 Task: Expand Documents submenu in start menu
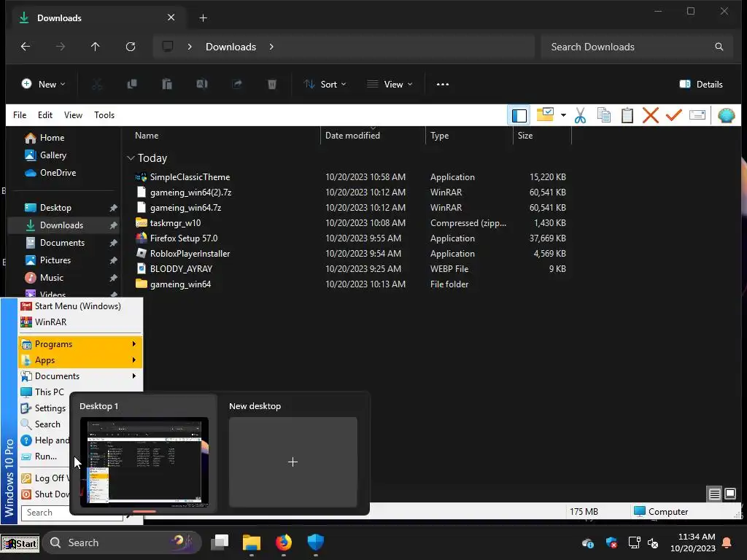(x=80, y=376)
